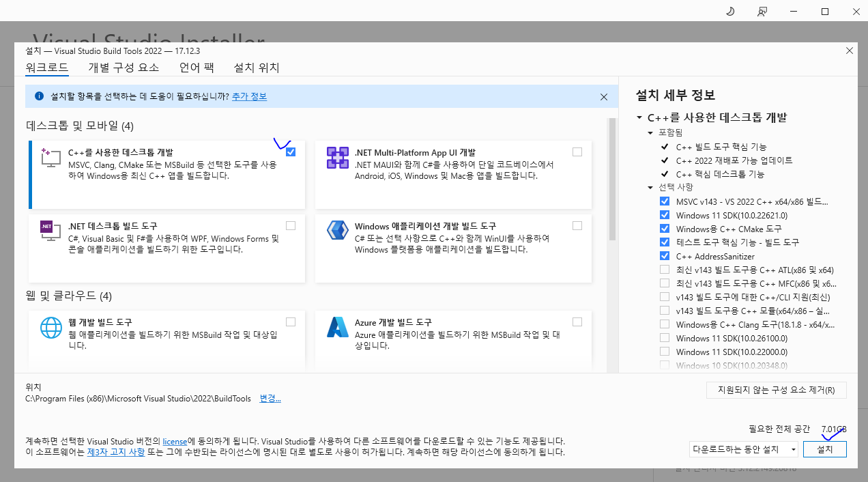Collapse C++를 사용한 데스크톱 개발 details section
The image size is (868, 482).
pos(639,117)
